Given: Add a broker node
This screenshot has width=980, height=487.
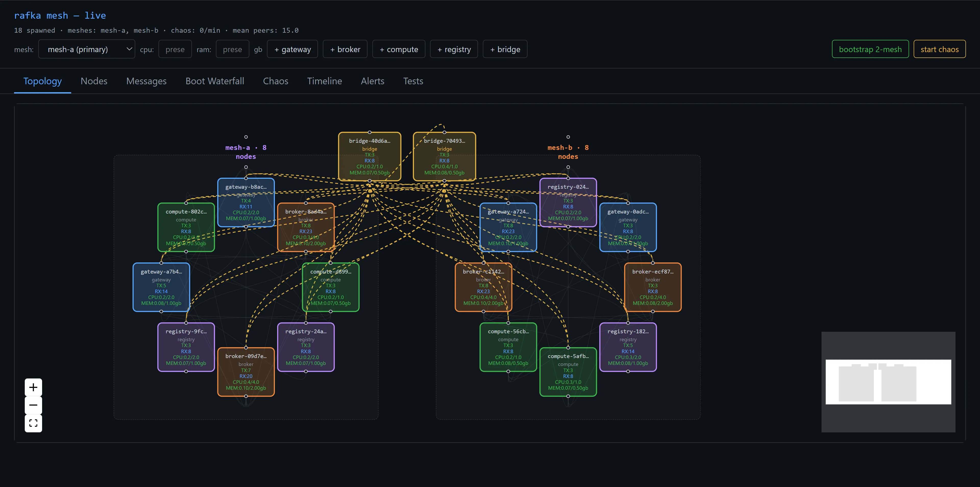Looking at the screenshot, I should point(345,49).
